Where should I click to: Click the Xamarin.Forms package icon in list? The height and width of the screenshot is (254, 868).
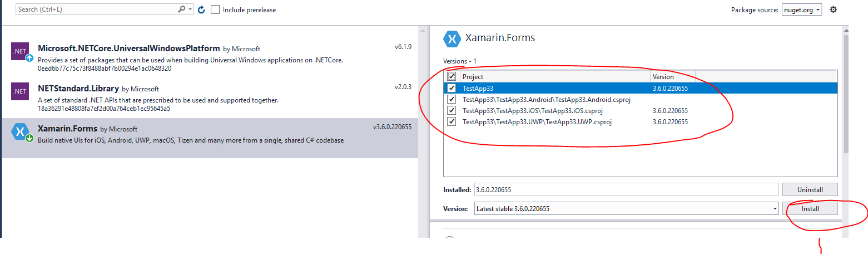point(20,132)
